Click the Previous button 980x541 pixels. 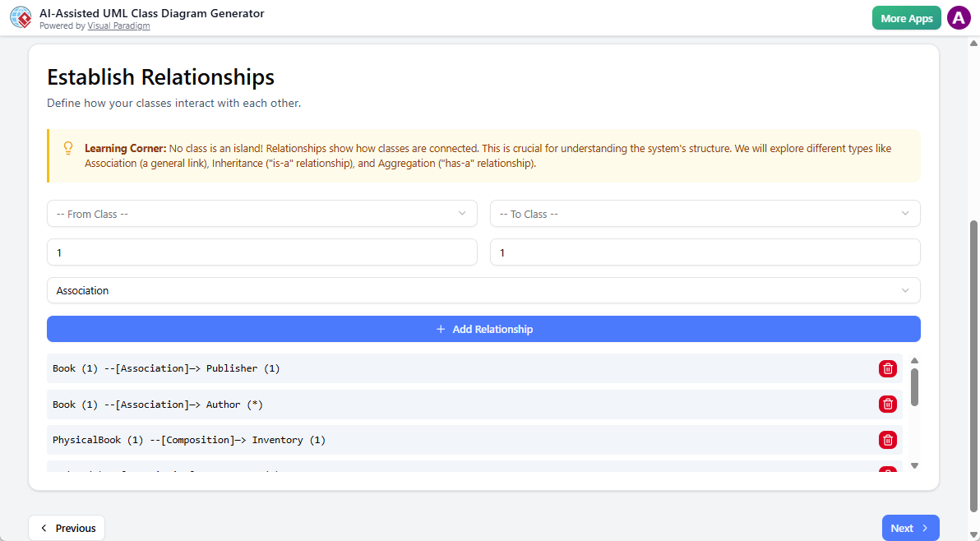click(67, 527)
